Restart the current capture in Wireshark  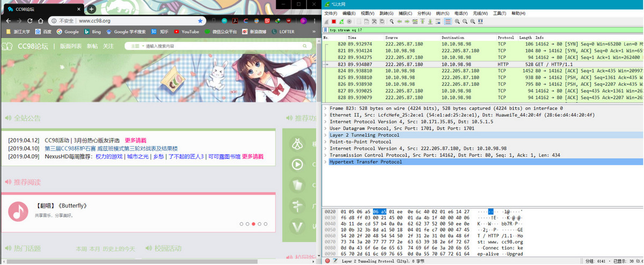(341, 21)
